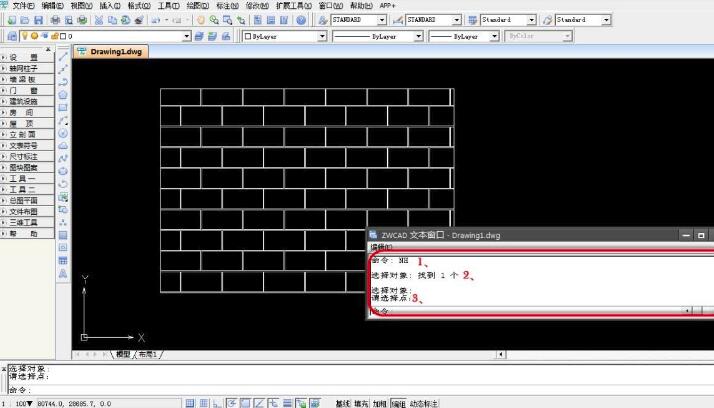Select the Drawing1.dwg document tab
714x408 pixels.
click(x=111, y=51)
